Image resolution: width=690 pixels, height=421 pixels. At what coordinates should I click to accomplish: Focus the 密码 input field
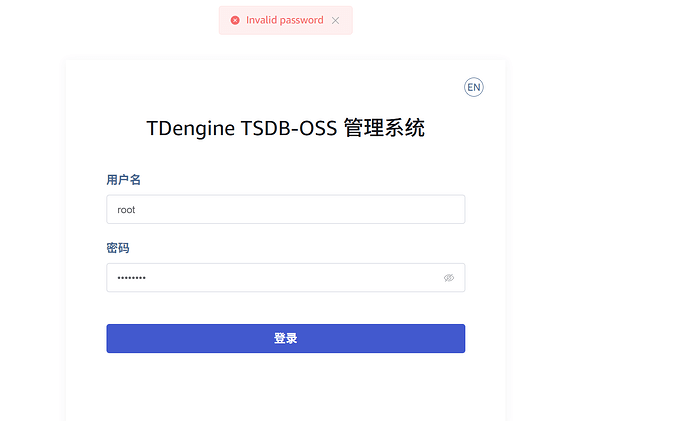tap(270, 277)
